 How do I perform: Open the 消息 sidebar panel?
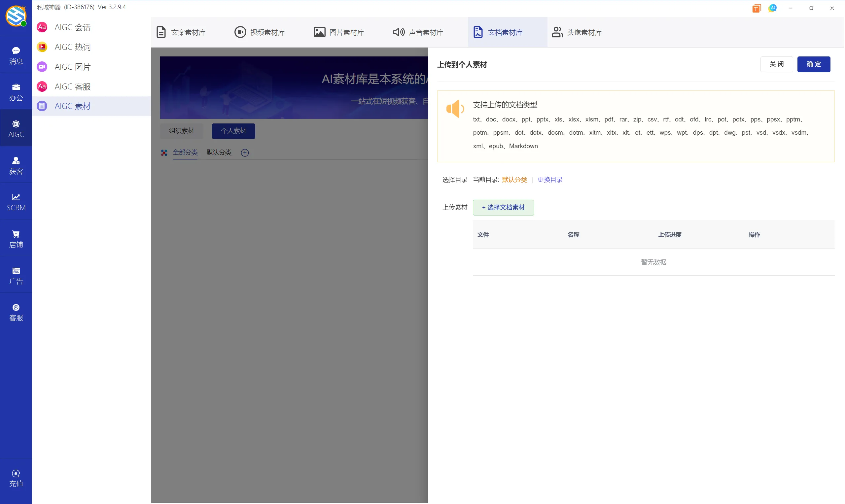[16, 55]
